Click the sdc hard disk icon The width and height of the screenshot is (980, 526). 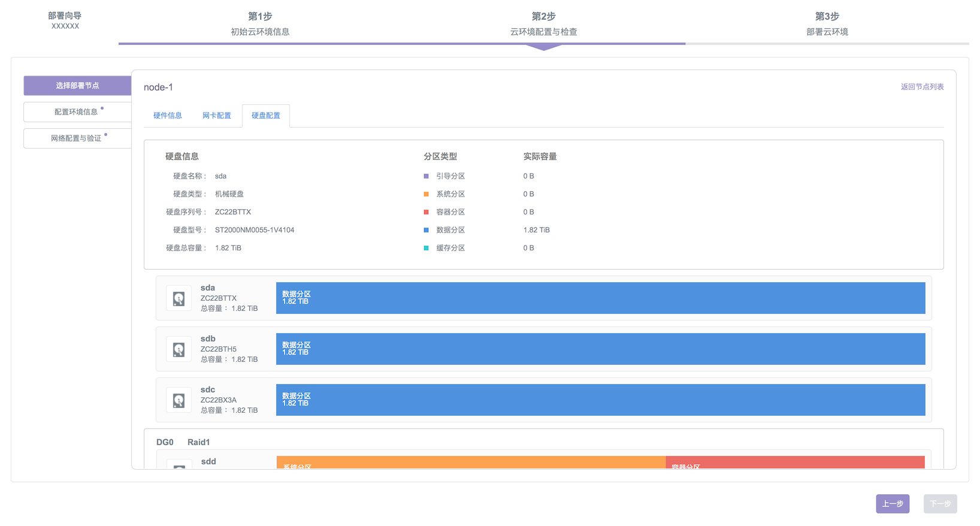pos(179,400)
